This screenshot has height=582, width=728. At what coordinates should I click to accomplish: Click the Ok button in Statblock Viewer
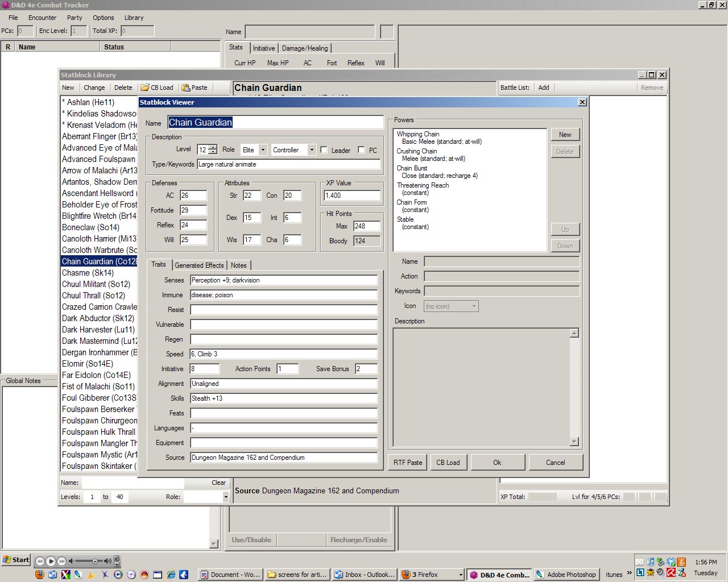tap(497, 463)
